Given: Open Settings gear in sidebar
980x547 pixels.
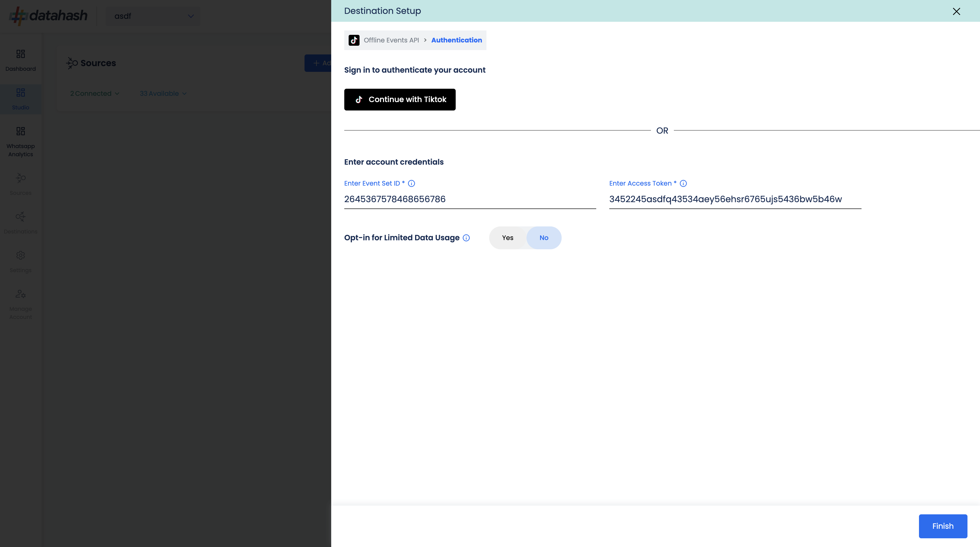Looking at the screenshot, I should point(20,256).
